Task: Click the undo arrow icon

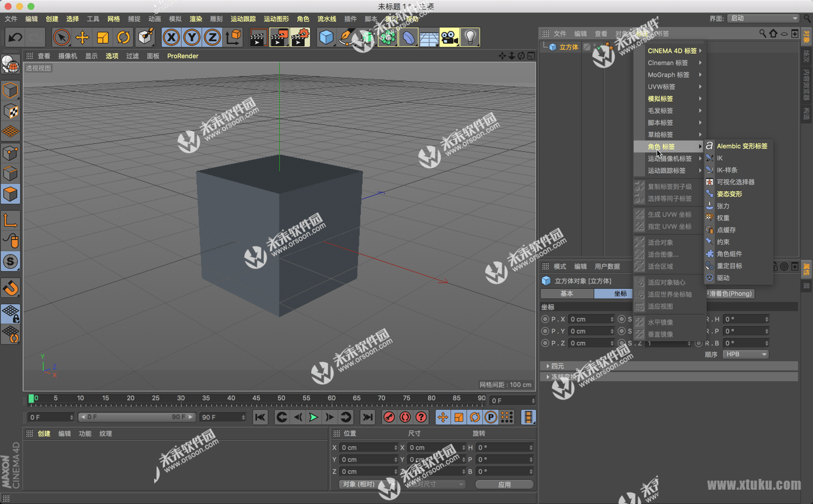Action: [15, 38]
